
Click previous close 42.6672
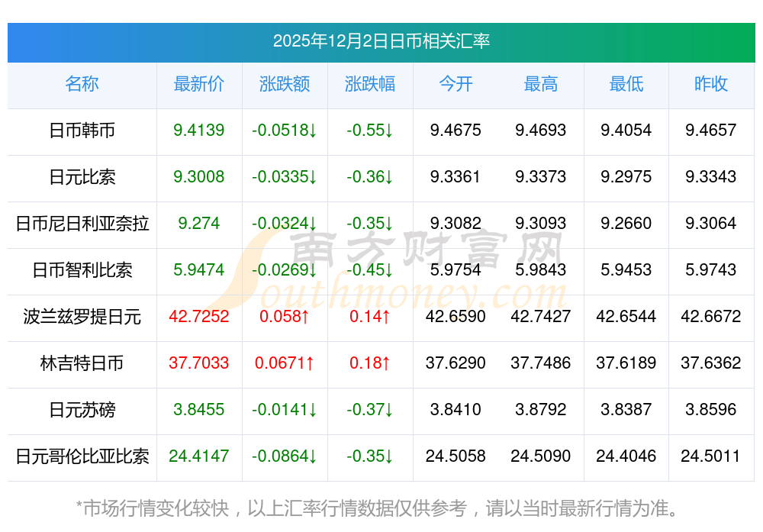pos(711,317)
